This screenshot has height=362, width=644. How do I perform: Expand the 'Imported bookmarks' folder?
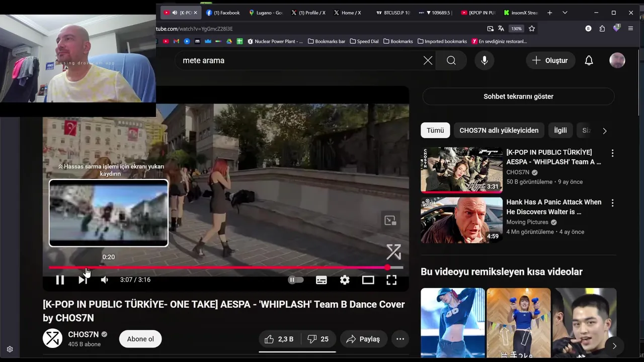[442, 41]
